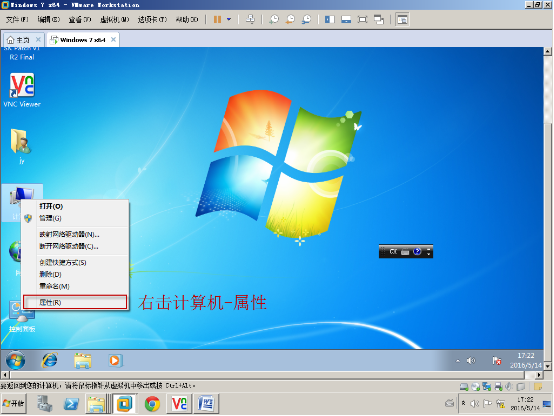Open the 文件(F) menu
The image size is (554, 416).
tap(17, 19)
